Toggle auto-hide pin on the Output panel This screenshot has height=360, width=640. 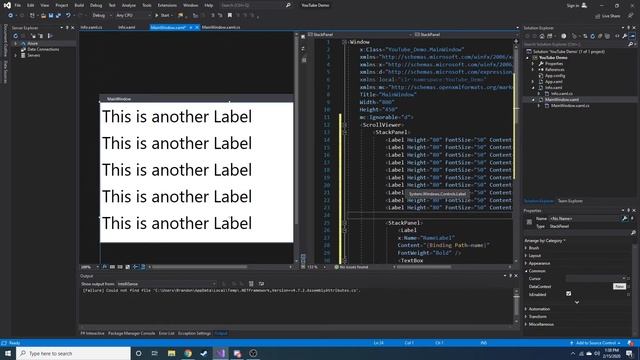pyautogui.click(x=511, y=276)
